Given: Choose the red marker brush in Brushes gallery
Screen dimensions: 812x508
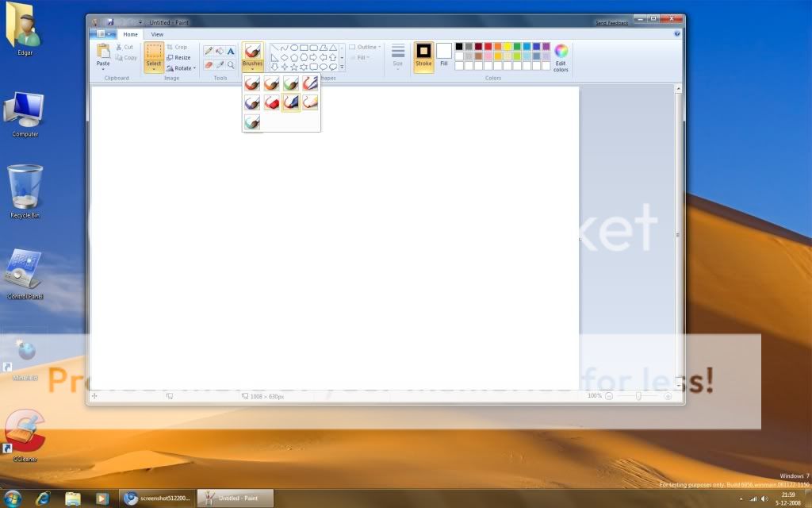Looking at the screenshot, I should tap(272, 102).
